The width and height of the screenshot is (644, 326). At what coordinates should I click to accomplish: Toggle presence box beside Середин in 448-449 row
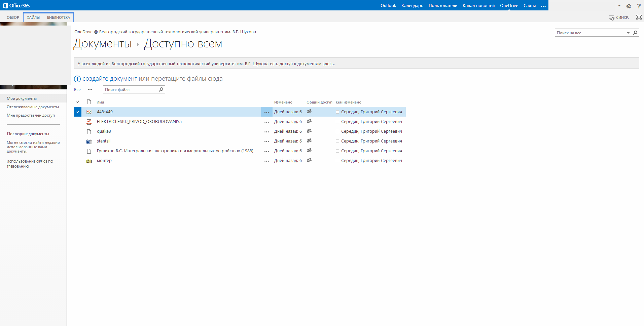click(337, 112)
